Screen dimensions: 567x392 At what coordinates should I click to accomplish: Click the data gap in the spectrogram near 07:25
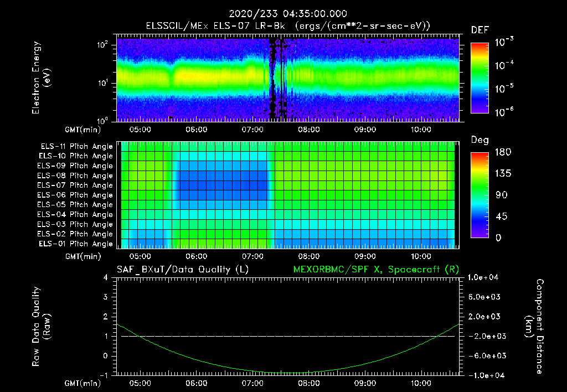pyautogui.click(x=272, y=80)
